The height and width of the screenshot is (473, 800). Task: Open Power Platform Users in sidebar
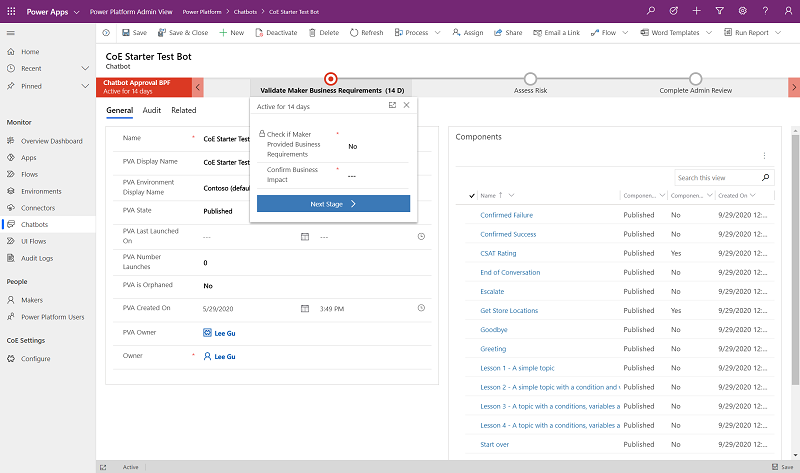[x=53, y=317]
